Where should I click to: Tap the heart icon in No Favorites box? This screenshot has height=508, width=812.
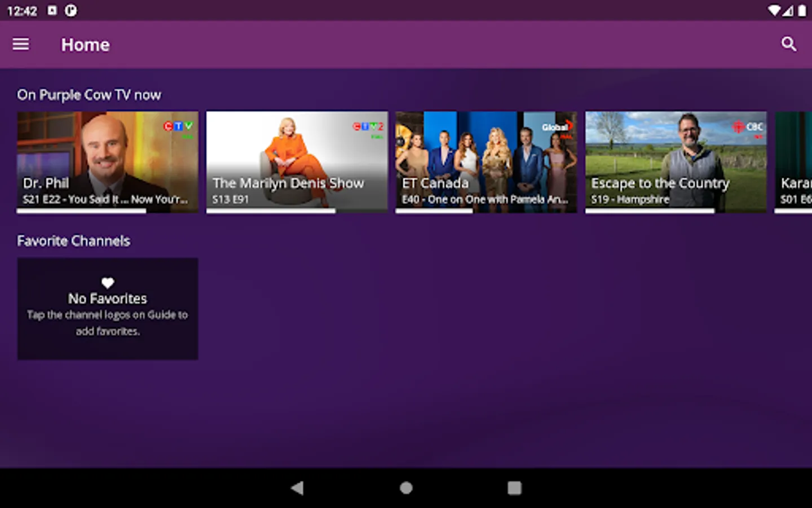point(108,282)
